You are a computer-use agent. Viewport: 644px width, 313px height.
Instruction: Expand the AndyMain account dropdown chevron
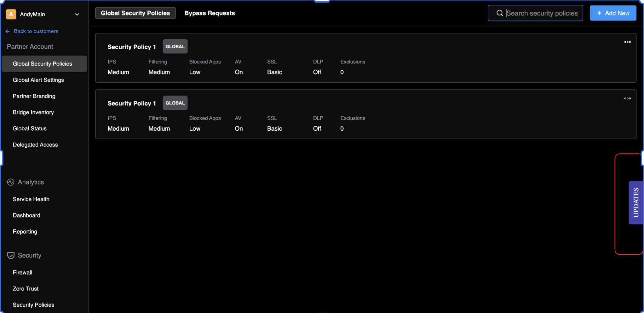(x=77, y=15)
